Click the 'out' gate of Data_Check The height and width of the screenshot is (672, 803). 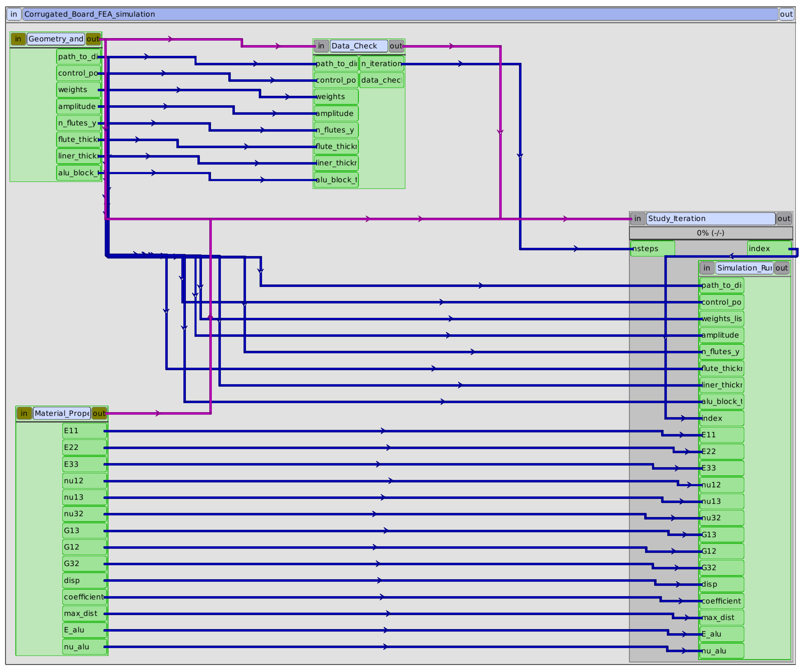[x=396, y=46]
